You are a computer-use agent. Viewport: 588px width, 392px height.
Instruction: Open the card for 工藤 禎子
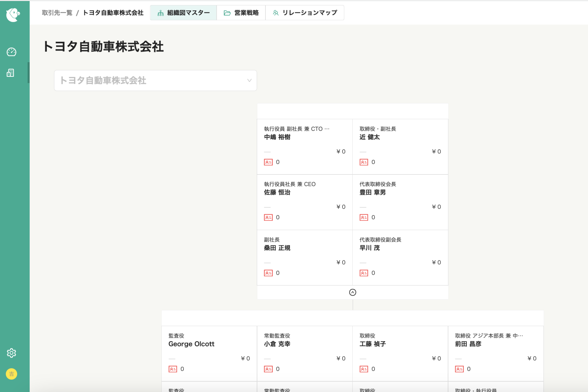pos(400,353)
